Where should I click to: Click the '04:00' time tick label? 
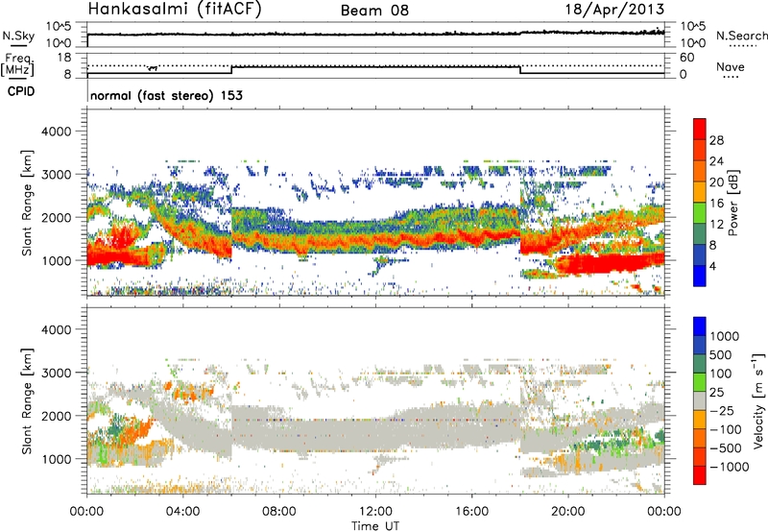pos(183,511)
